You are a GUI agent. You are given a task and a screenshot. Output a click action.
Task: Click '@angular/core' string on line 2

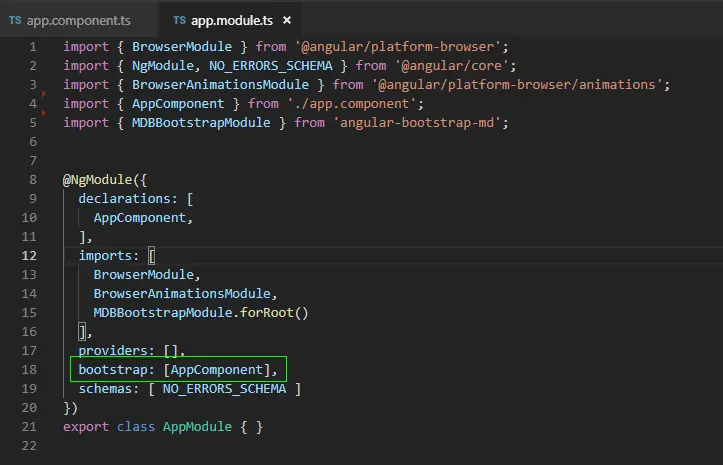pyautogui.click(x=451, y=66)
